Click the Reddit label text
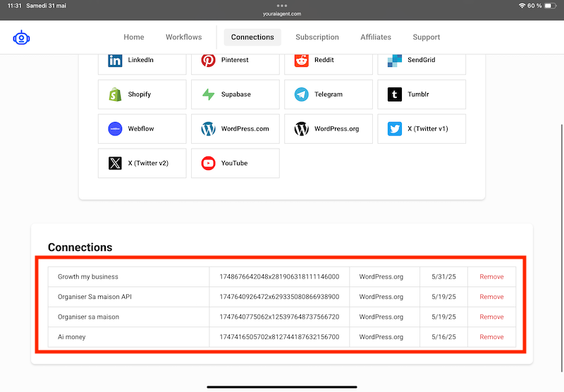Image resolution: width=564 pixels, height=392 pixels. pos(324,60)
